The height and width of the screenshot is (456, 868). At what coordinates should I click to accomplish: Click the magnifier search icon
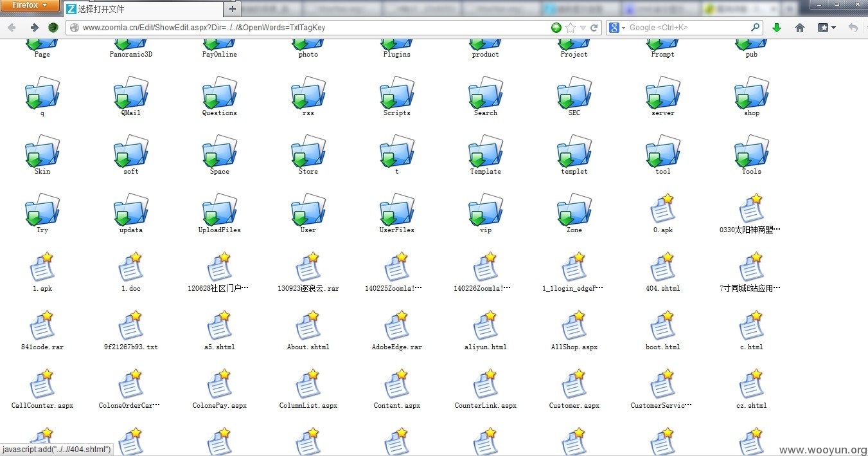tap(756, 28)
